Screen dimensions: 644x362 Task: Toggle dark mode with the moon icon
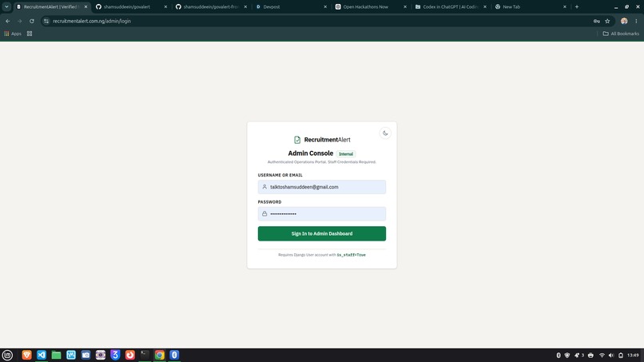385,133
